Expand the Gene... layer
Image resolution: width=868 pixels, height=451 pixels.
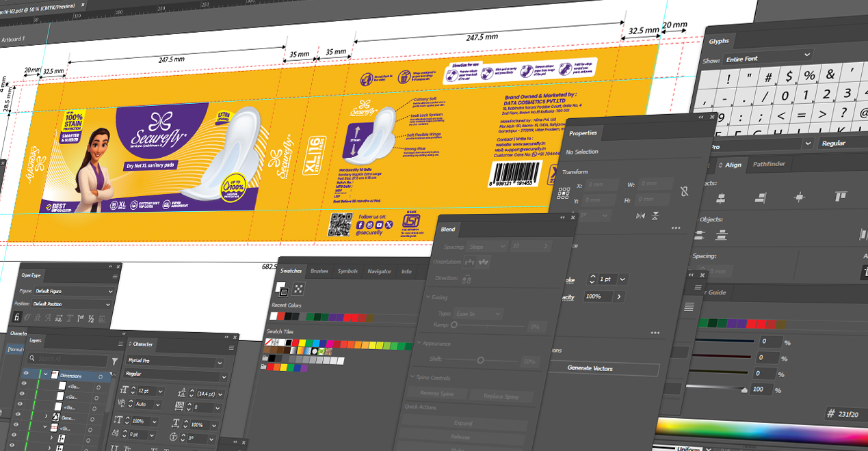pyautogui.click(x=46, y=416)
